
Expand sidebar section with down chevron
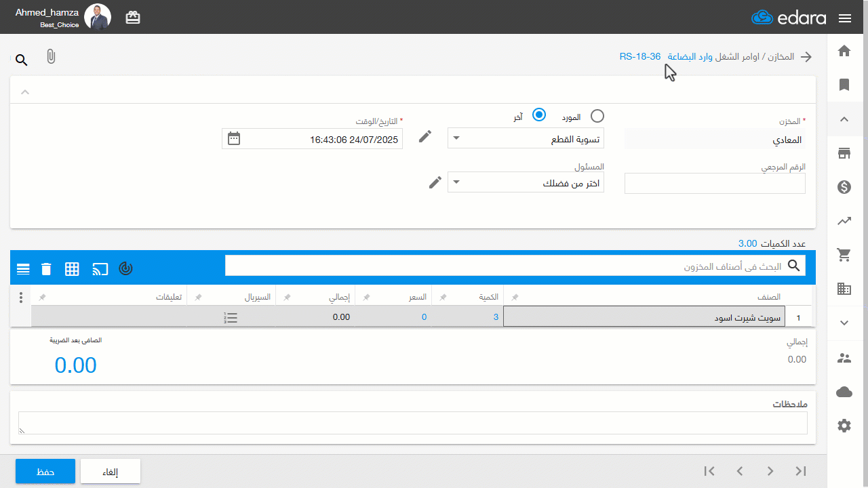[x=844, y=323]
